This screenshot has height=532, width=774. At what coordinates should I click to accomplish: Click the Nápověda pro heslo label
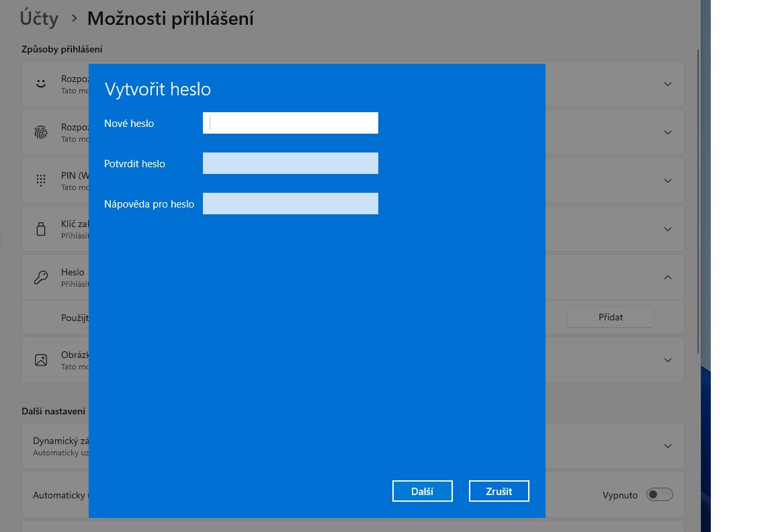click(x=149, y=204)
